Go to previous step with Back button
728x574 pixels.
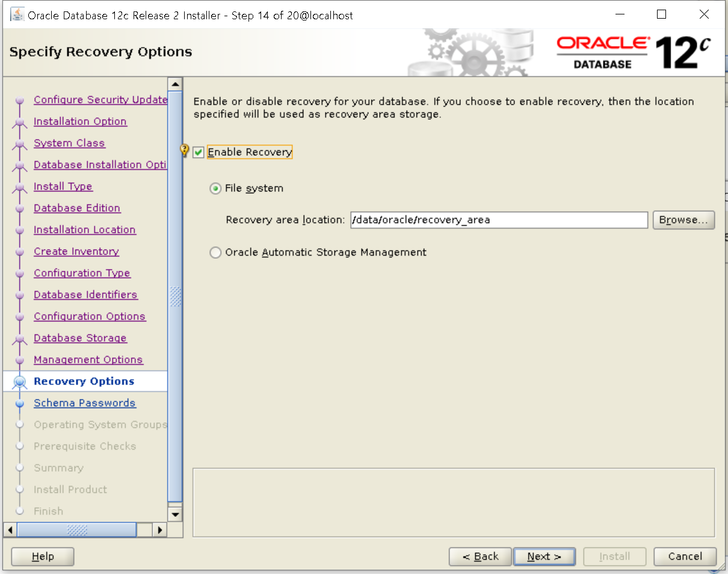tap(480, 557)
